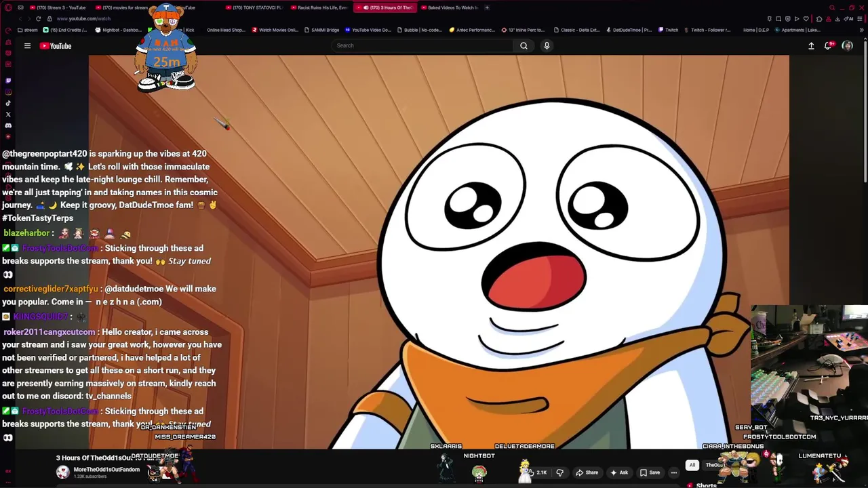
Task: Open the 'Home | D.E.P' bookmark
Action: click(755, 30)
